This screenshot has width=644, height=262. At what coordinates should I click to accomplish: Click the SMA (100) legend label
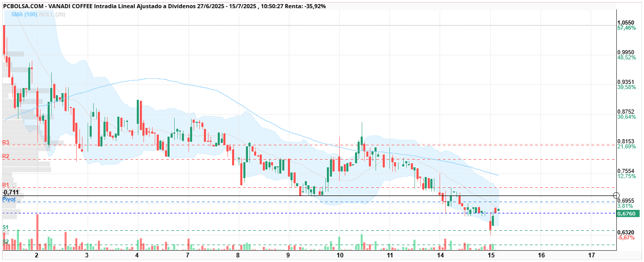pyautogui.click(x=24, y=14)
